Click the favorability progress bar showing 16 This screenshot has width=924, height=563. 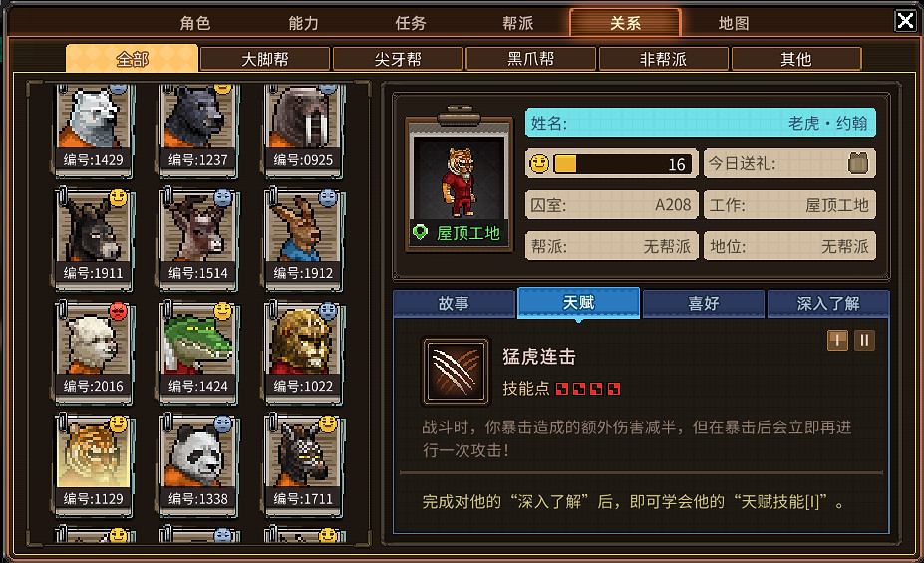point(623,163)
